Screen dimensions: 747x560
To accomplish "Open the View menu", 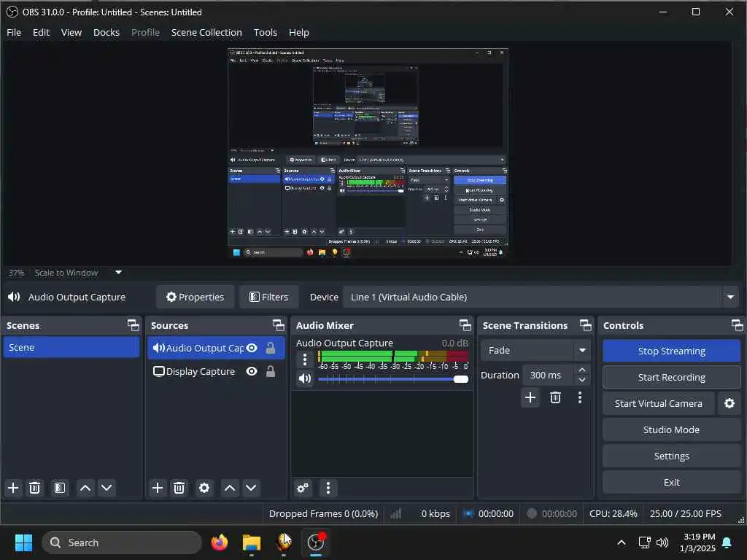I will pyautogui.click(x=71, y=32).
